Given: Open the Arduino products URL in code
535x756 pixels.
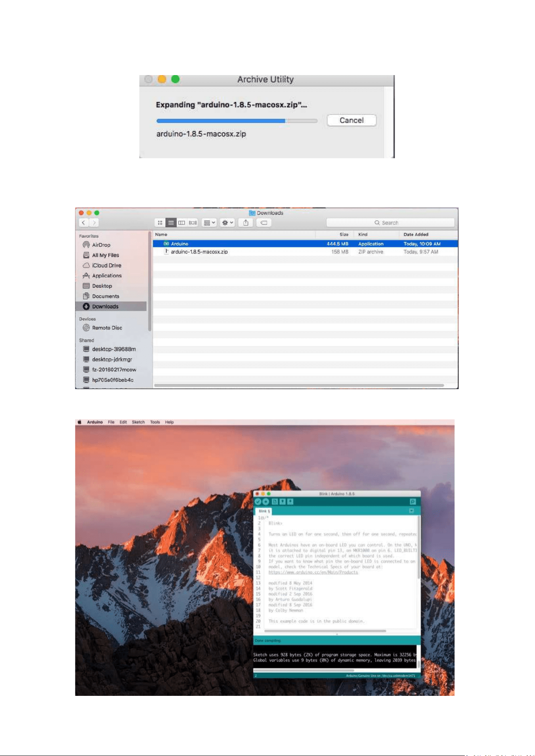Looking at the screenshot, I should 313,572.
